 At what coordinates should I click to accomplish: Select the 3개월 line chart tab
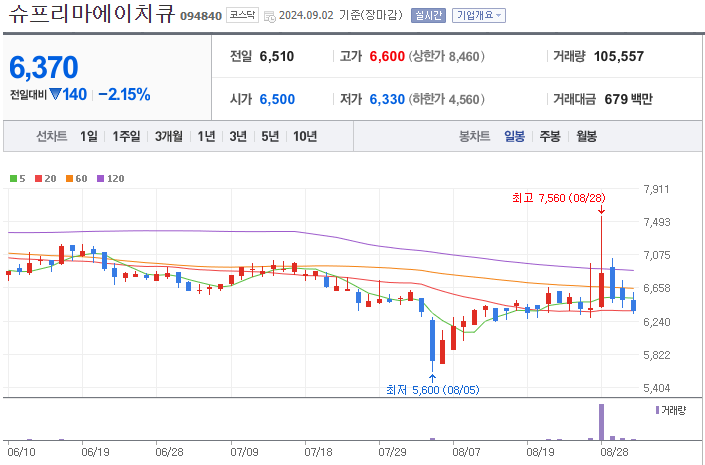[169, 136]
